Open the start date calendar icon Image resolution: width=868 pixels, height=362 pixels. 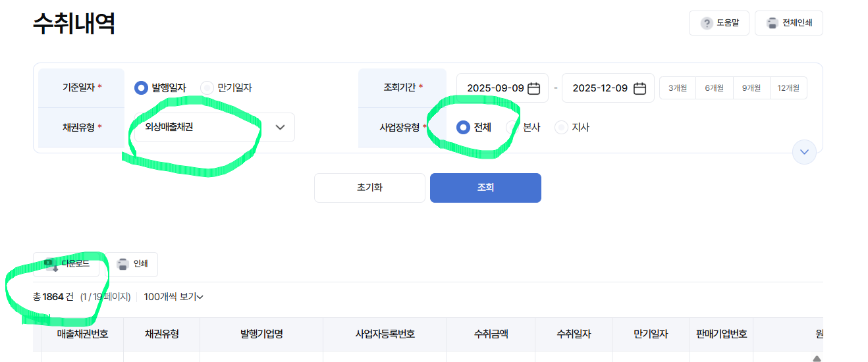(x=534, y=88)
